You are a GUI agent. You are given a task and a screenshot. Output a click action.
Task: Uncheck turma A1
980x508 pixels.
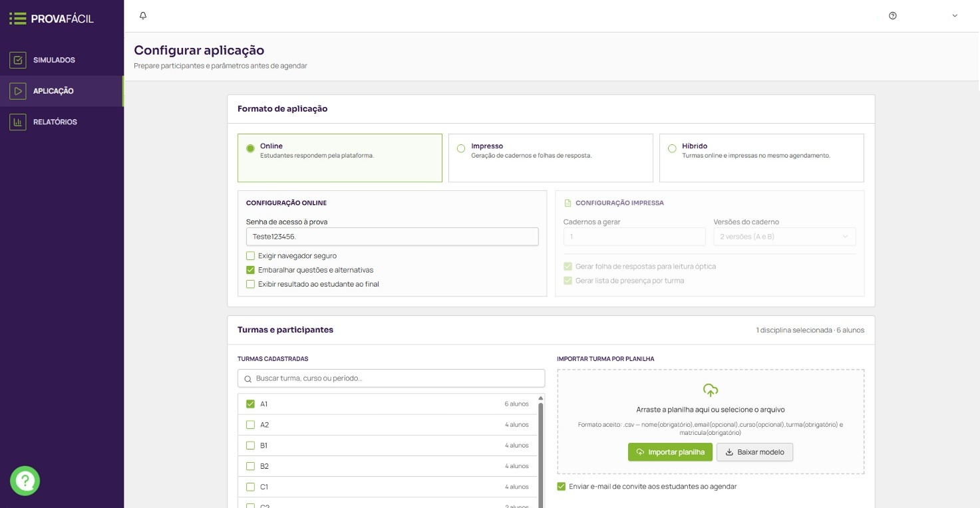click(251, 404)
